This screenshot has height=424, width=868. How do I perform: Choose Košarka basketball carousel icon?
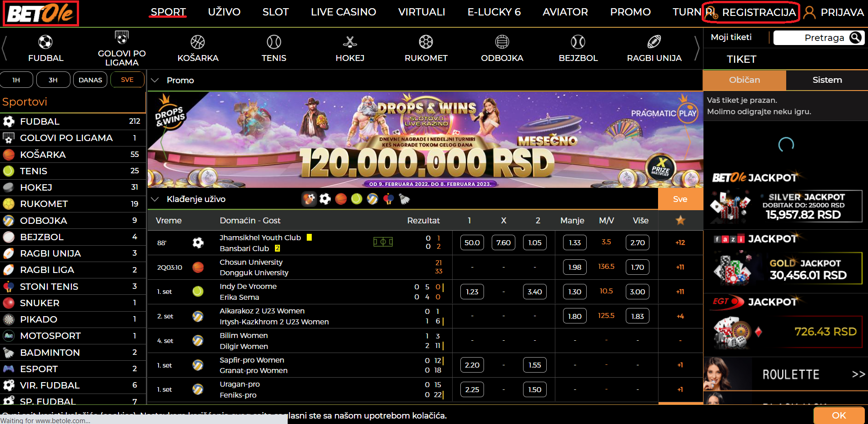point(198,42)
